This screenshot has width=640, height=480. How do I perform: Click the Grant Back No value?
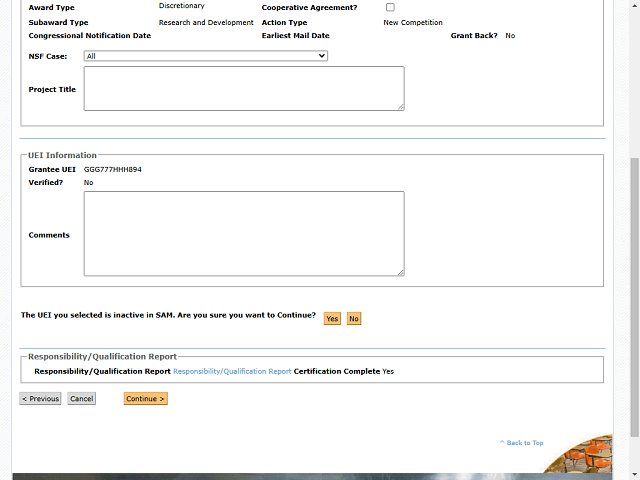(510, 36)
